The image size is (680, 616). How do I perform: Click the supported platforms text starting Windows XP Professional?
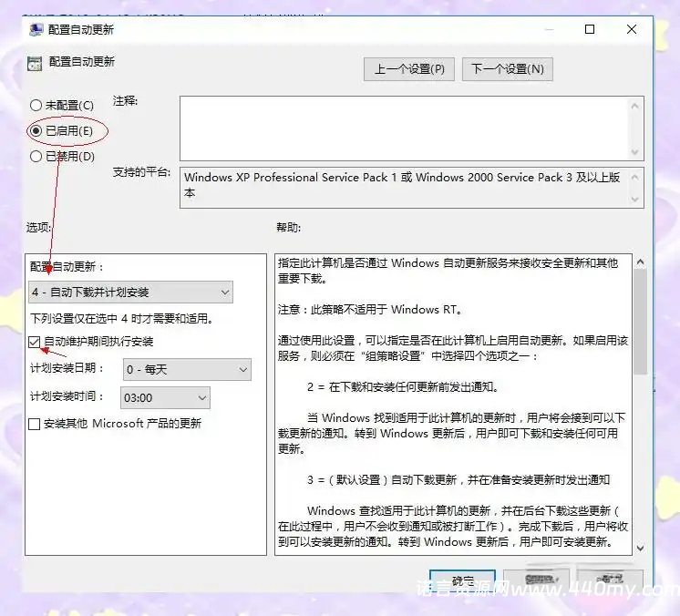[402, 185]
